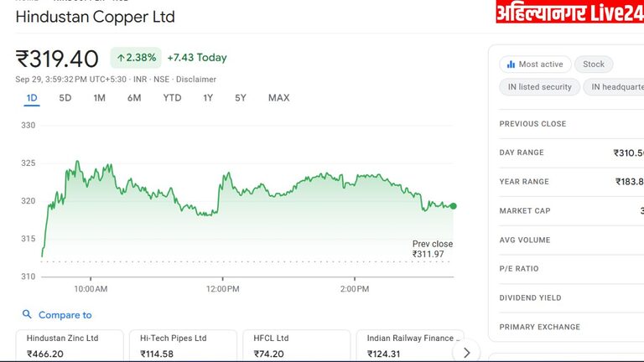Click the IN listed security chip
Image resolution: width=644 pixels, height=362 pixels.
point(539,87)
